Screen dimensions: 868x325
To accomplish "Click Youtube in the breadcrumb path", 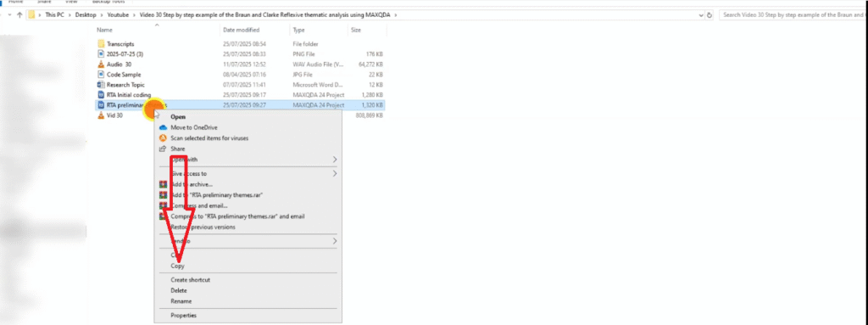I will point(118,15).
